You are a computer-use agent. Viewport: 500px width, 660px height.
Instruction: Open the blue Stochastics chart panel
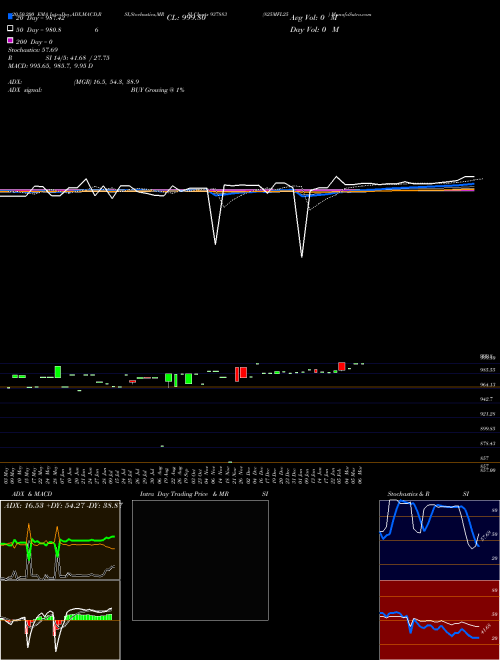coord(439,540)
